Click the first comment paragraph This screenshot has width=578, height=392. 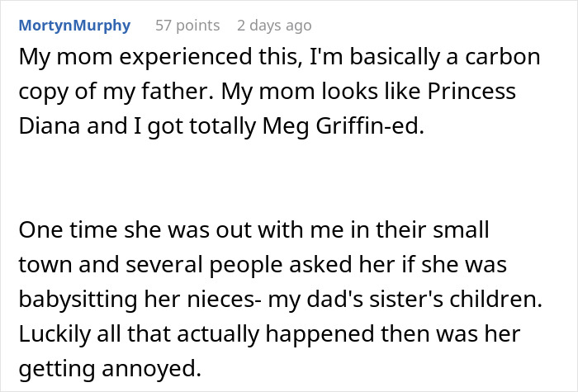tap(272, 92)
